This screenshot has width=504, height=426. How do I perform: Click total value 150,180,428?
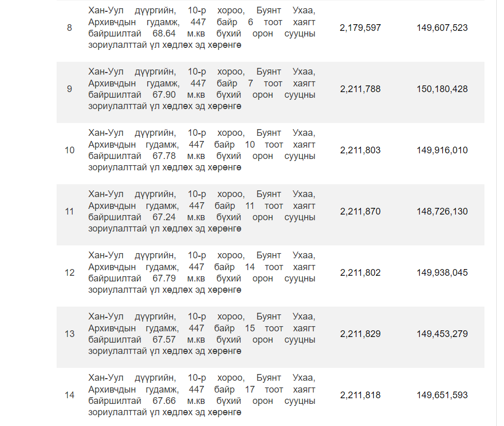pos(442,89)
